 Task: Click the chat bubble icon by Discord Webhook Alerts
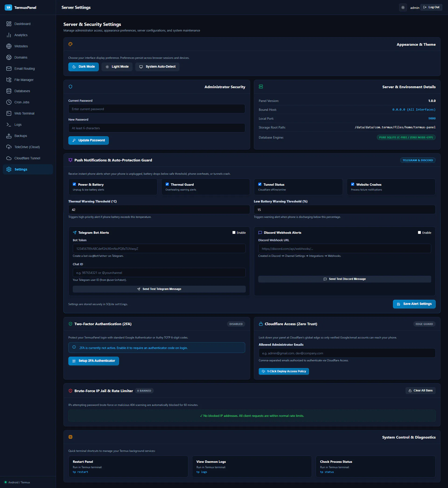click(x=260, y=232)
